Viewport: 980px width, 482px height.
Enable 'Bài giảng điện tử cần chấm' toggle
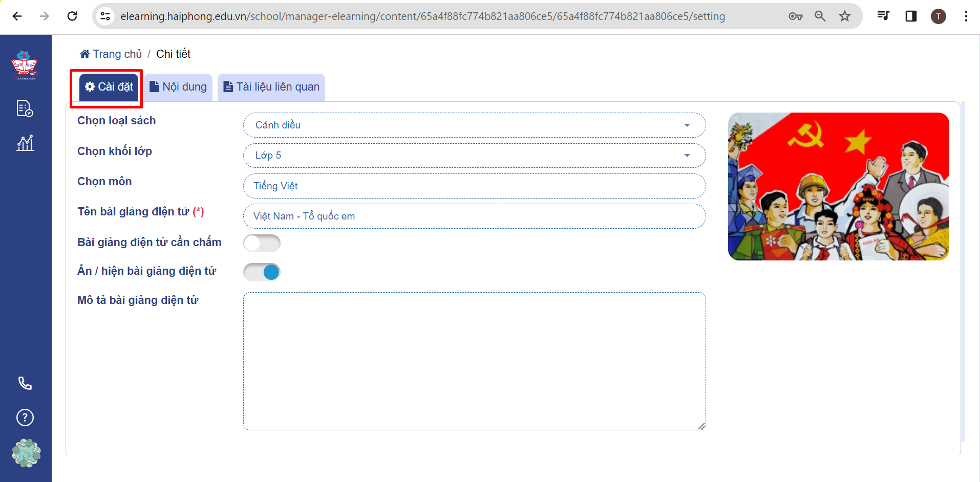(262, 243)
